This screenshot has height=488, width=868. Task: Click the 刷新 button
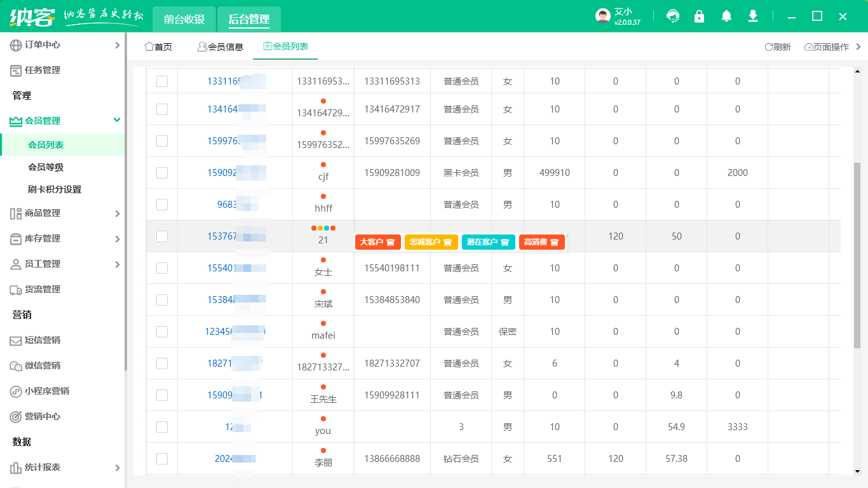778,46
